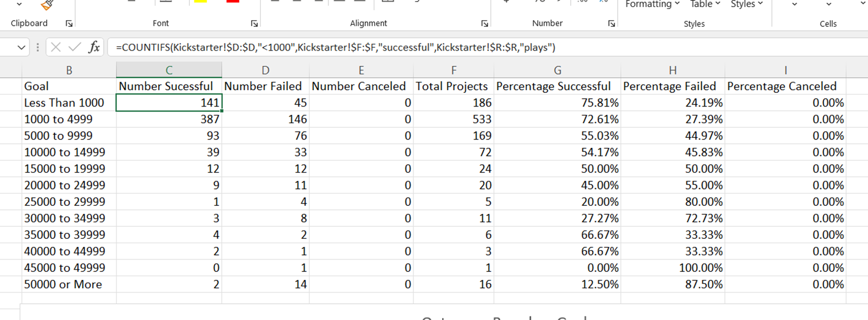Screen dimensions: 868x320
Task: Select the '45000 to 49999' cell
Action: [x=69, y=268]
